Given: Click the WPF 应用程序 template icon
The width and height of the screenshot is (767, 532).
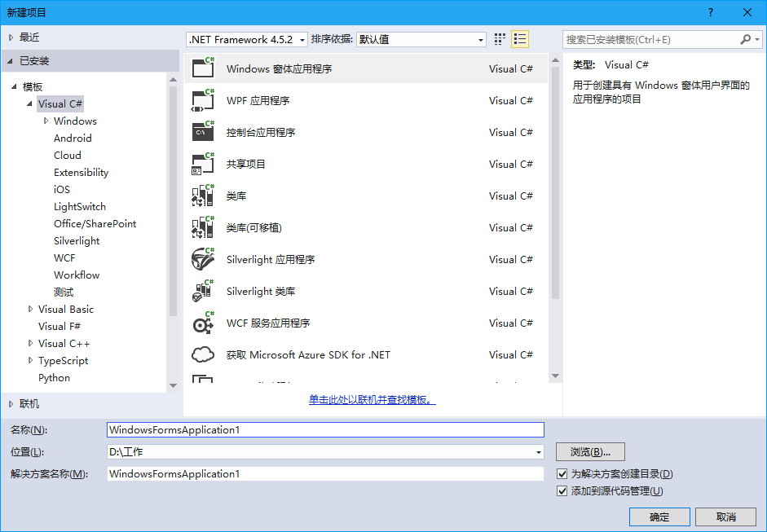Looking at the screenshot, I should coord(203,100).
